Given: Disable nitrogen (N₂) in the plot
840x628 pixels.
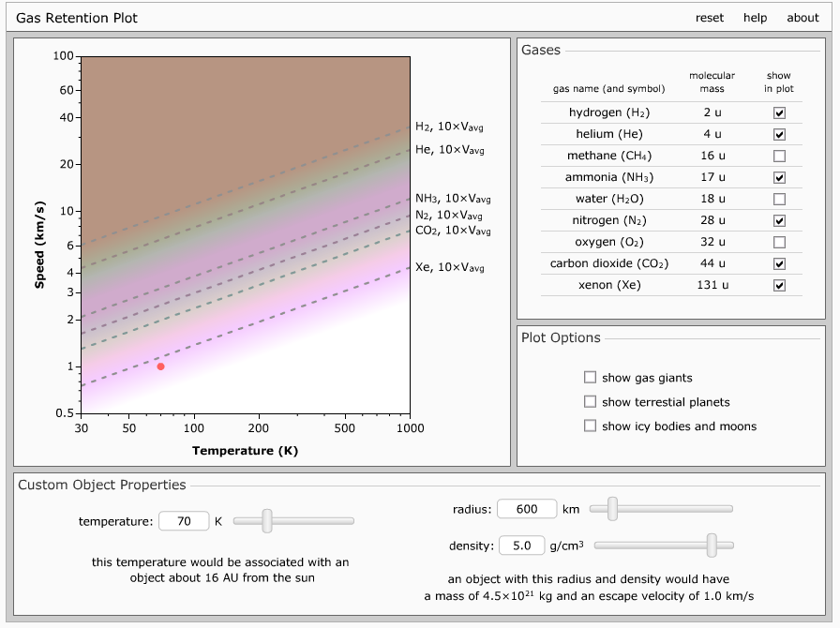Looking at the screenshot, I should pos(778,220).
